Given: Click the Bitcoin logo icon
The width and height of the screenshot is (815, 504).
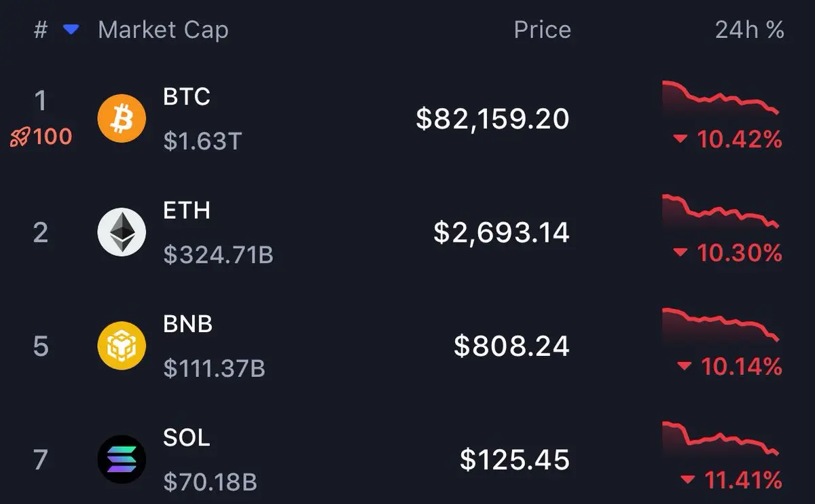Looking at the screenshot, I should click(x=122, y=118).
